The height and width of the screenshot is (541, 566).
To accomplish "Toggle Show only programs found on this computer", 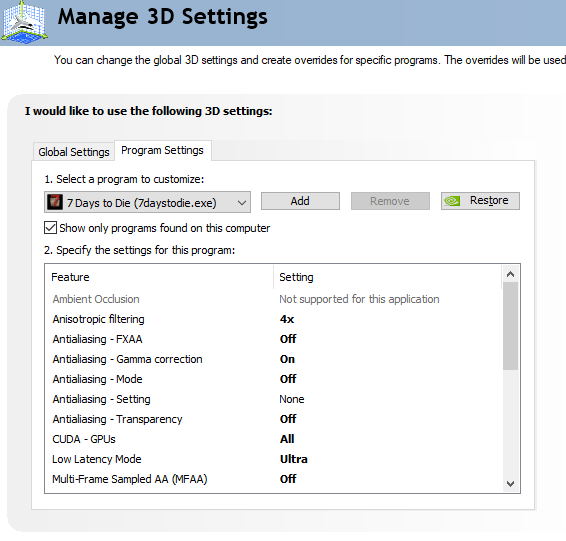I will tap(51, 228).
